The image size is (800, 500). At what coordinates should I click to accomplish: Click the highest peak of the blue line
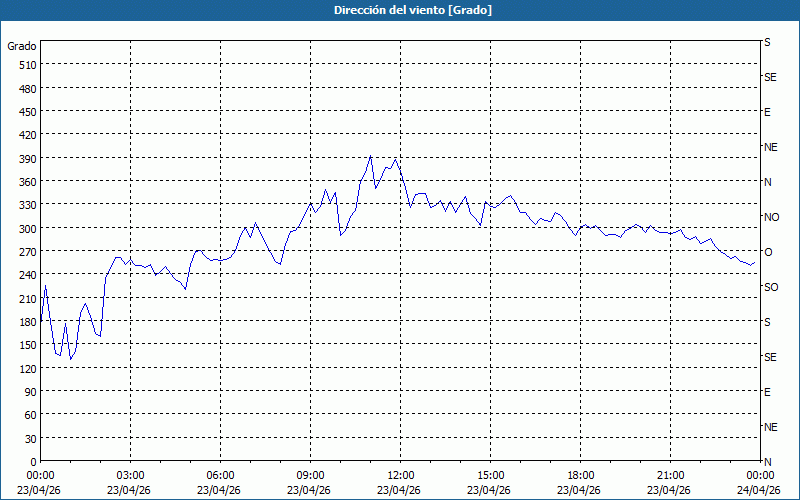371,156
